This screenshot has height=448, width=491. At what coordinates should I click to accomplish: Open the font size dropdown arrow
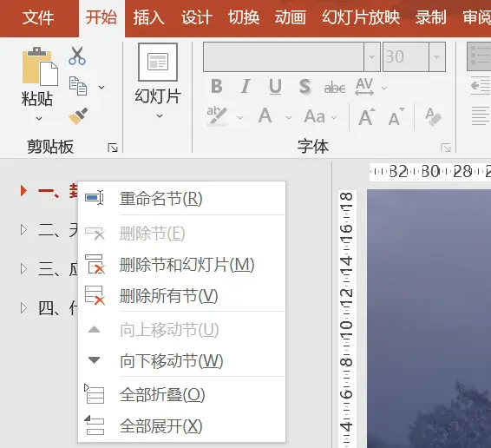click(437, 57)
